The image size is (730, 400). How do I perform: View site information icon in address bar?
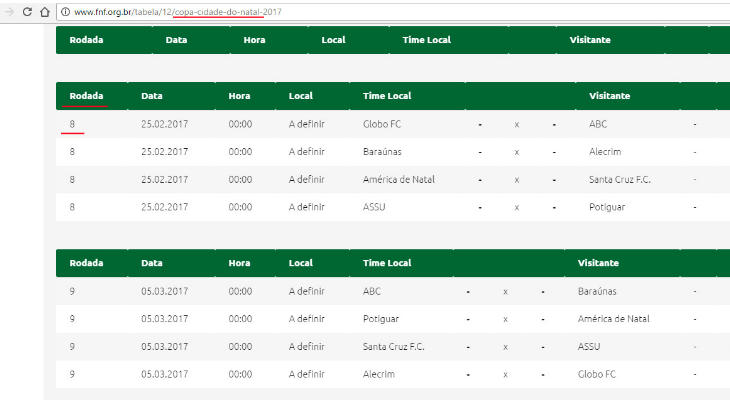(x=66, y=12)
